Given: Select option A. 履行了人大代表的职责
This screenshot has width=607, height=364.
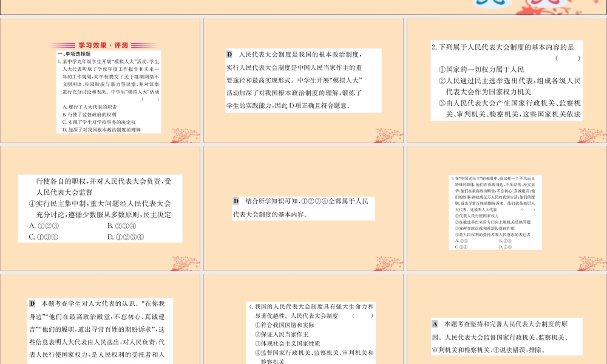Looking at the screenshot, I should coord(89,107).
